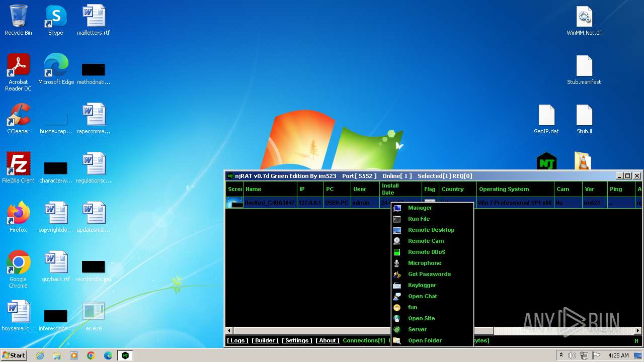Select the HacKed_C4BA3647 client name cell
This screenshot has width=644, height=362.
click(x=270, y=203)
